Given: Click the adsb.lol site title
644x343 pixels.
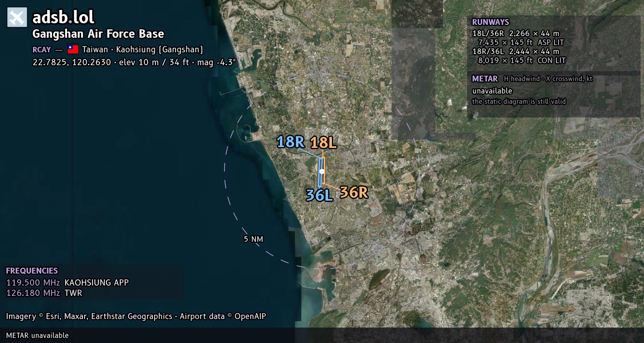Looking at the screenshot, I should pyautogui.click(x=63, y=17).
